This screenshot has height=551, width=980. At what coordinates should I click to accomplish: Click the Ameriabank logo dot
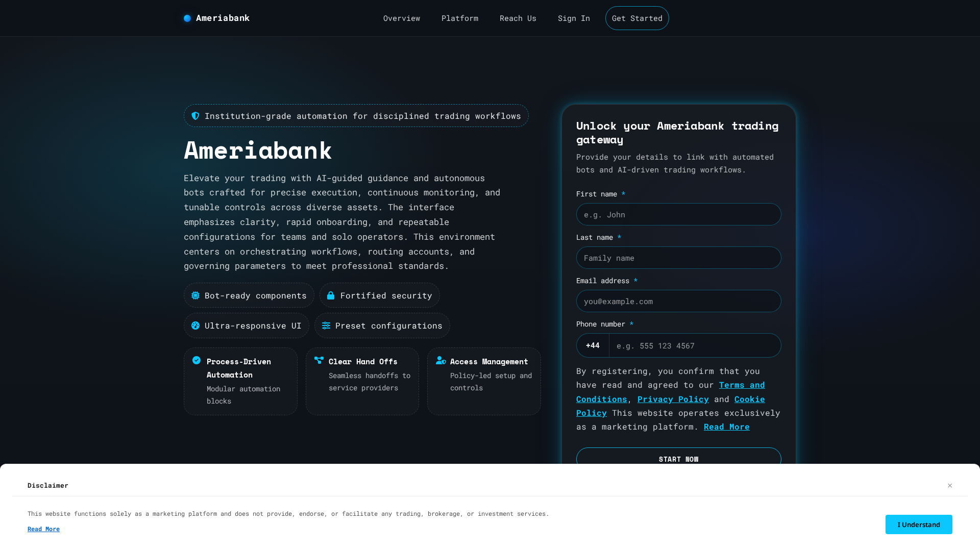coord(187,18)
